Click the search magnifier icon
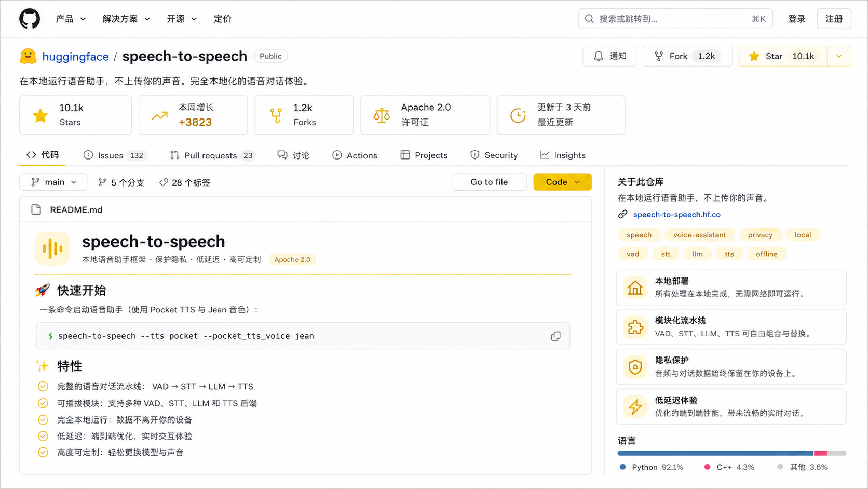The height and width of the screenshot is (489, 868). [589, 19]
